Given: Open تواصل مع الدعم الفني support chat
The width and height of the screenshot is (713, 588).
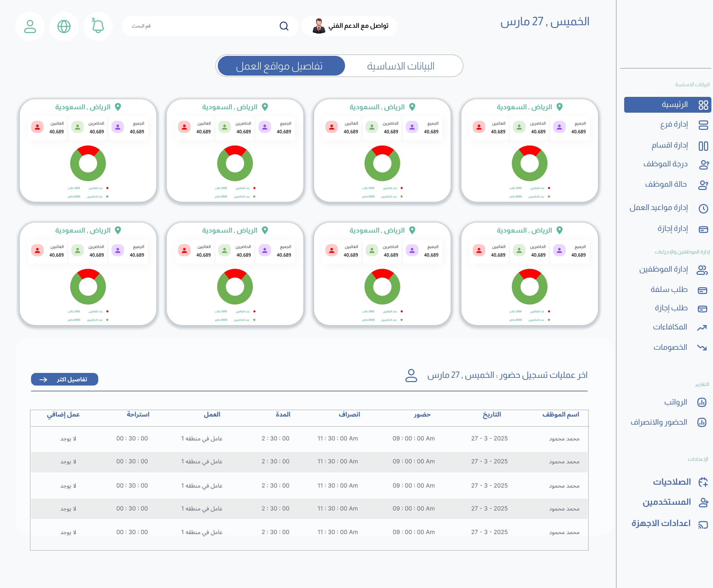Looking at the screenshot, I should coord(349,26).
